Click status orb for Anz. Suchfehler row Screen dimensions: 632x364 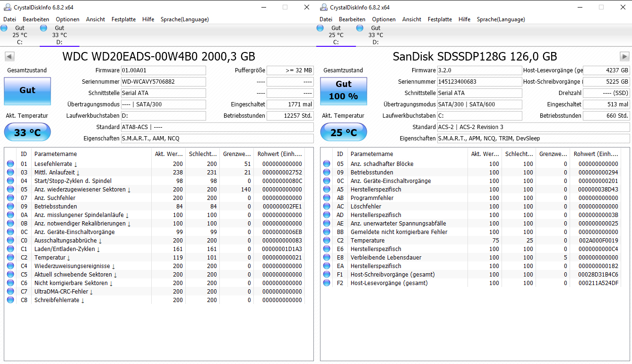(10, 198)
